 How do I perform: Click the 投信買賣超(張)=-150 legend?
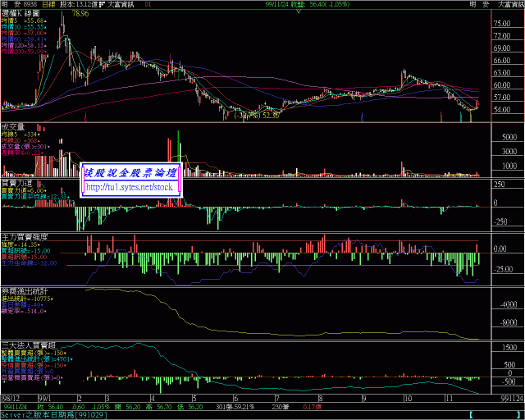point(34,365)
